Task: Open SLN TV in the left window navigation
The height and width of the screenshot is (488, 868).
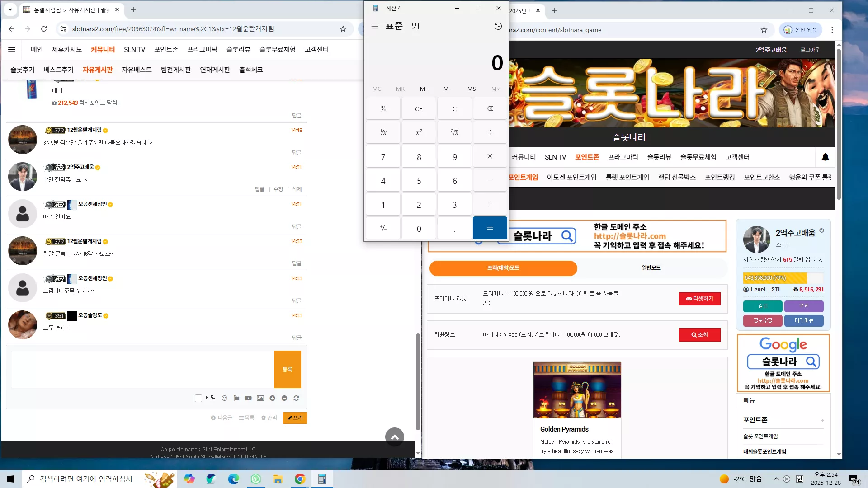Action: (x=134, y=50)
